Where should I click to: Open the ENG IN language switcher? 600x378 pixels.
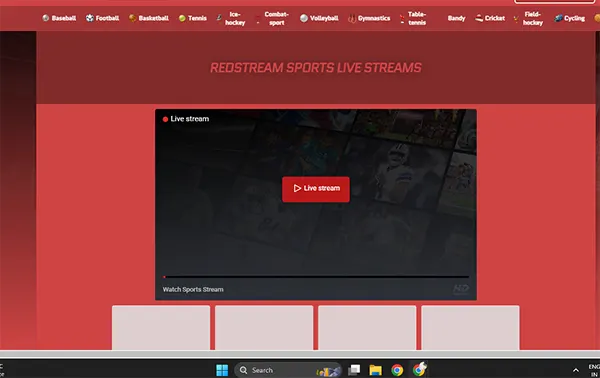click(594, 370)
